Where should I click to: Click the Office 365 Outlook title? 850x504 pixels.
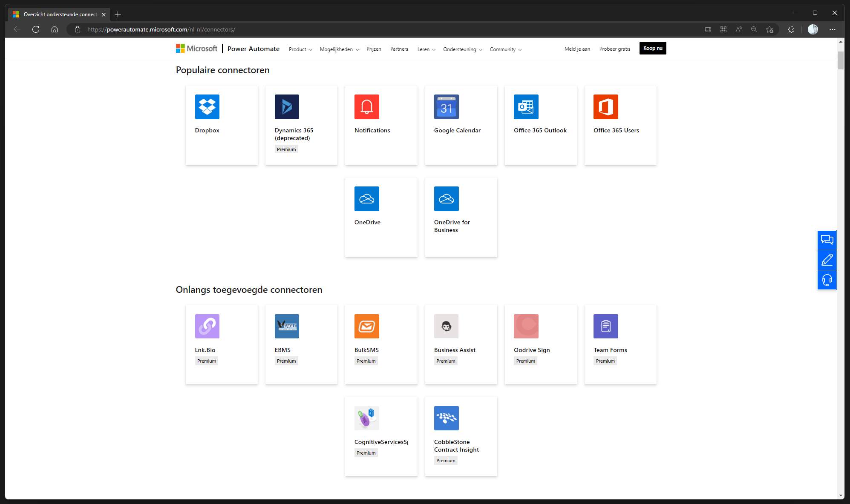tap(540, 131)
